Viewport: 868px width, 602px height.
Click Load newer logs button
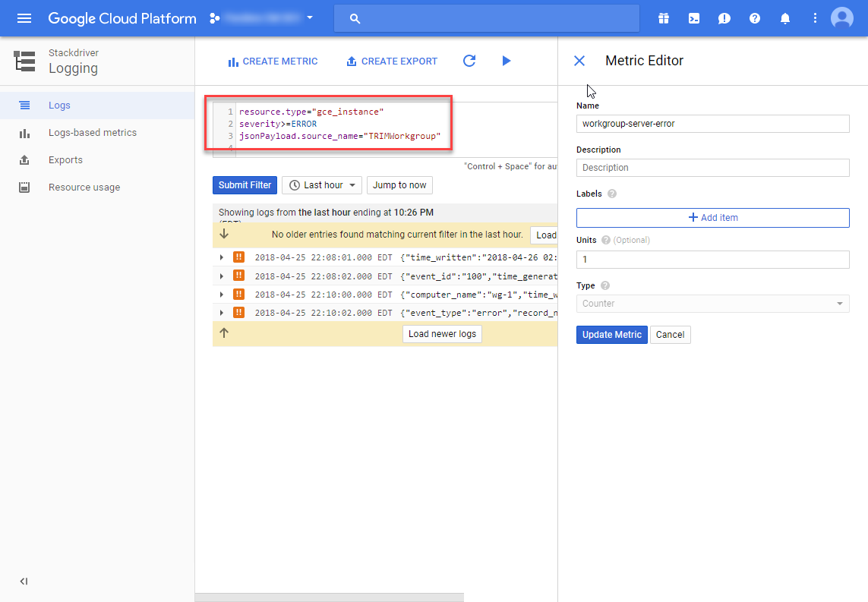(442, 334)
